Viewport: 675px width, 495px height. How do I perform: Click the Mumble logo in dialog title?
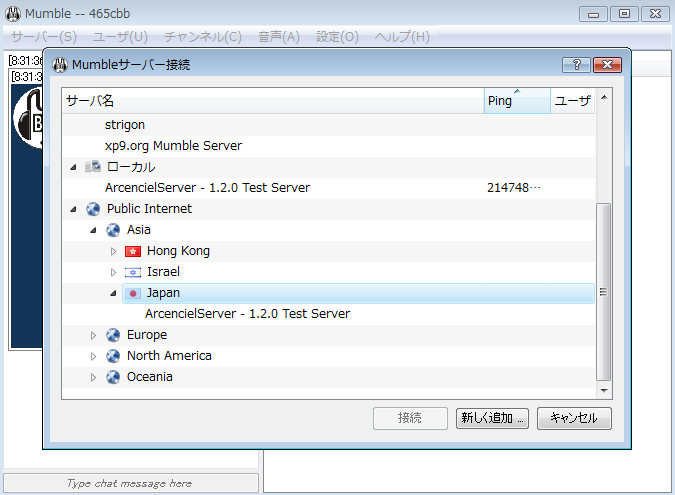click(x=60, y=65)
